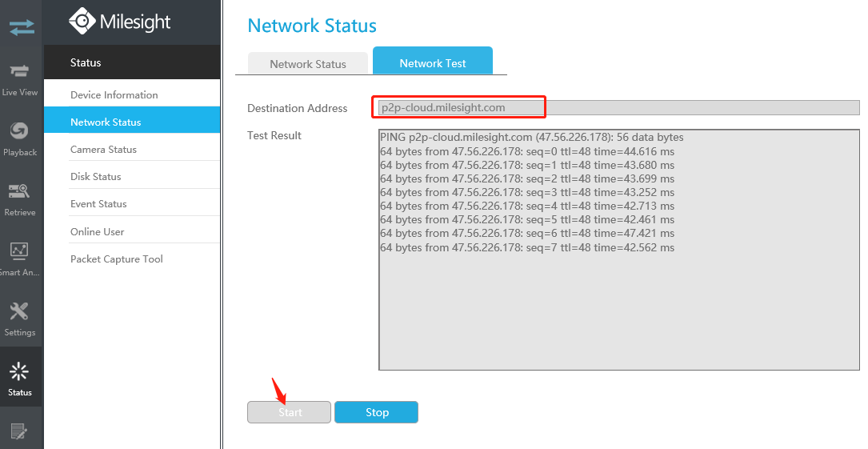Click the seq=3 ping result line
The width and height of the screenshot is (868, 449).
[527, 193]
